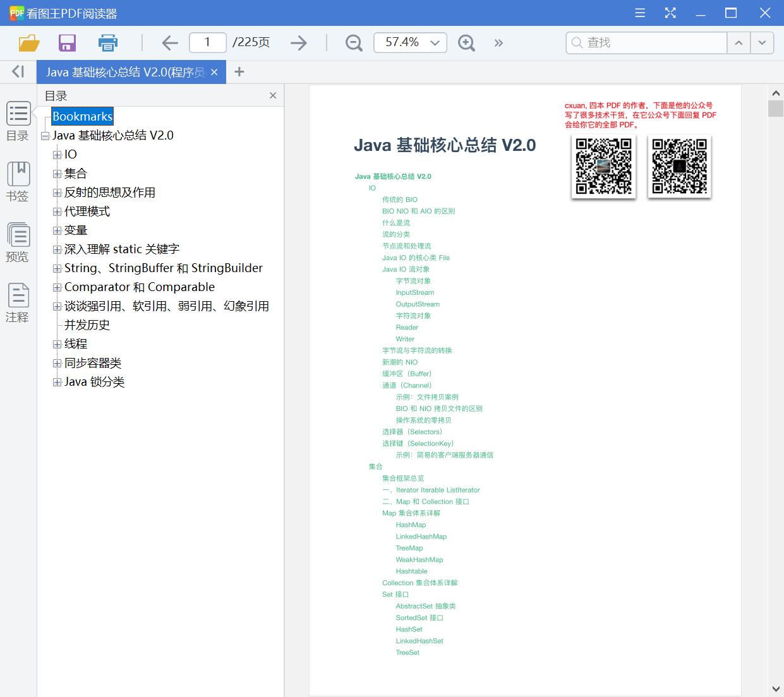The height and width of the screenshot is (697, 784).
Task: Open a PDF file with folder icon
Action: pos(30,43)
